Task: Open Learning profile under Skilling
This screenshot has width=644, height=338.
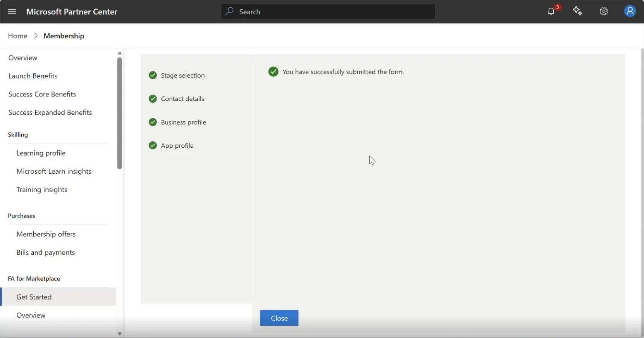Action: point(41,153)
